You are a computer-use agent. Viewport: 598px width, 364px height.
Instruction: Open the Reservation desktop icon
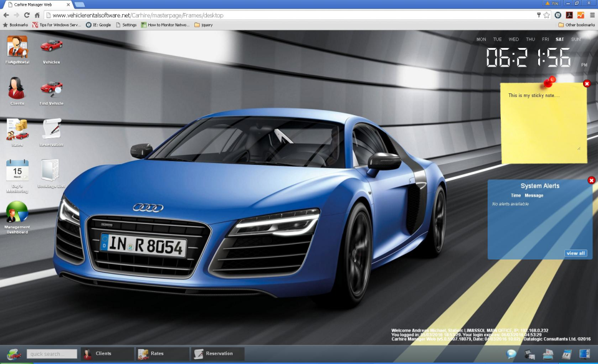click(52, 132)
